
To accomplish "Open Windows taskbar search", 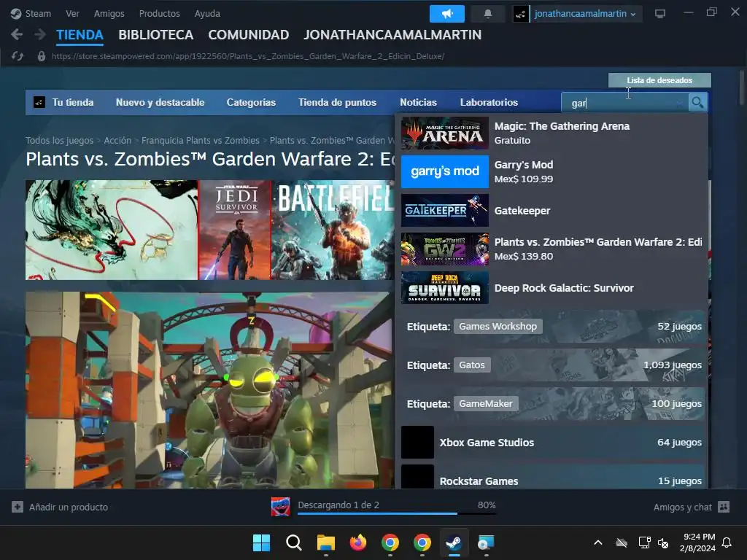I will (x=293, y=542).
